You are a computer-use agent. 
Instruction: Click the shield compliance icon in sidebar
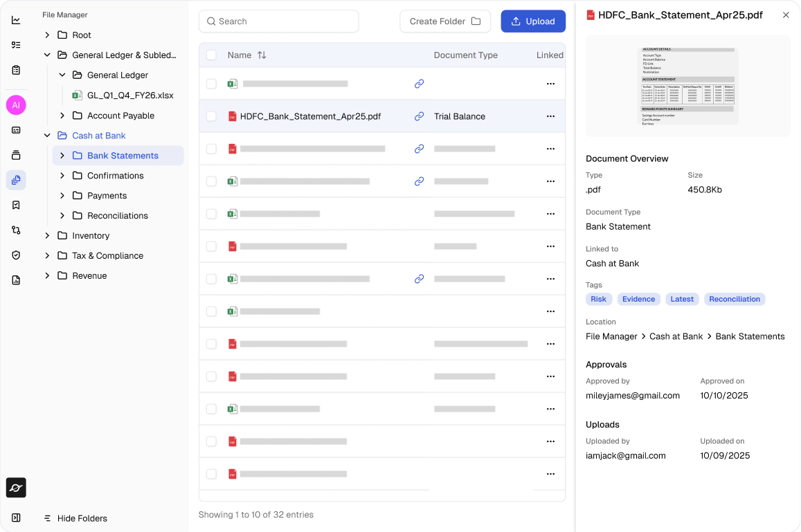tap(16, 255)
